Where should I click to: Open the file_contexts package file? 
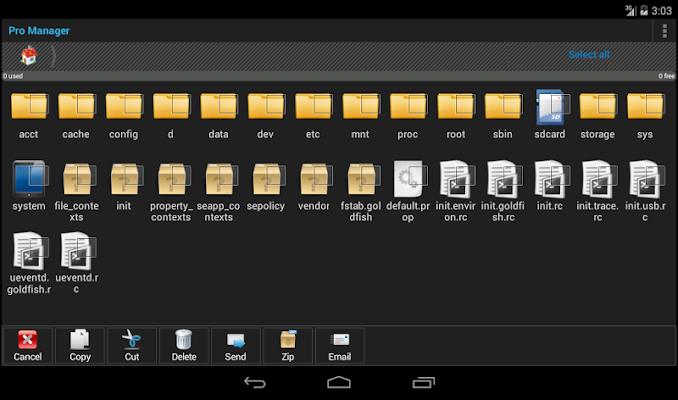pos(76,192)
